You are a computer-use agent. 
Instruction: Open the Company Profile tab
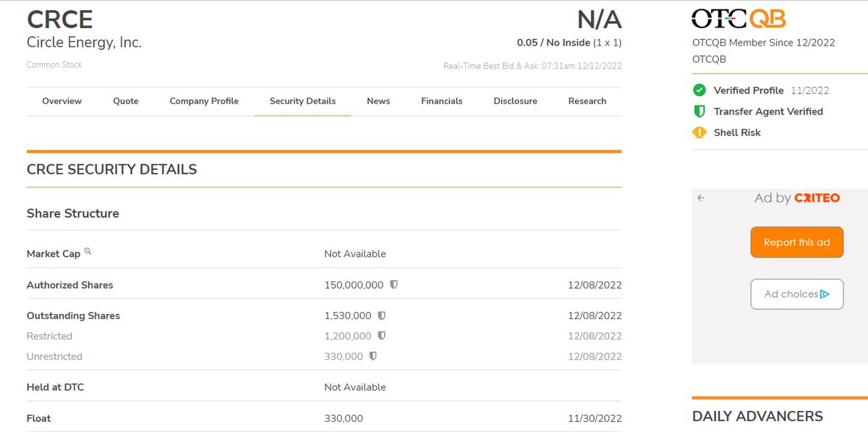pos(204,101)
